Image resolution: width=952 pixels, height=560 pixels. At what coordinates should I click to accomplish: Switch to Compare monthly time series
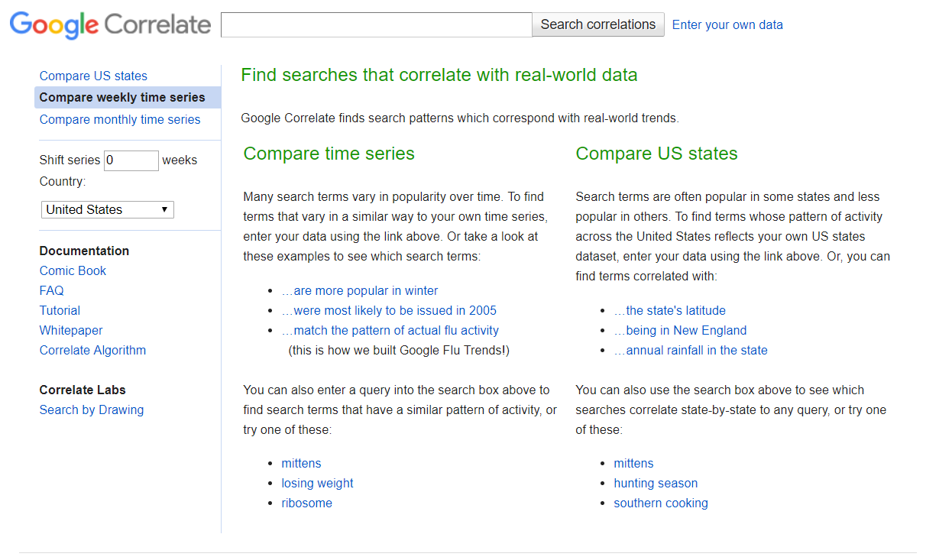click(x=119, y=119)
